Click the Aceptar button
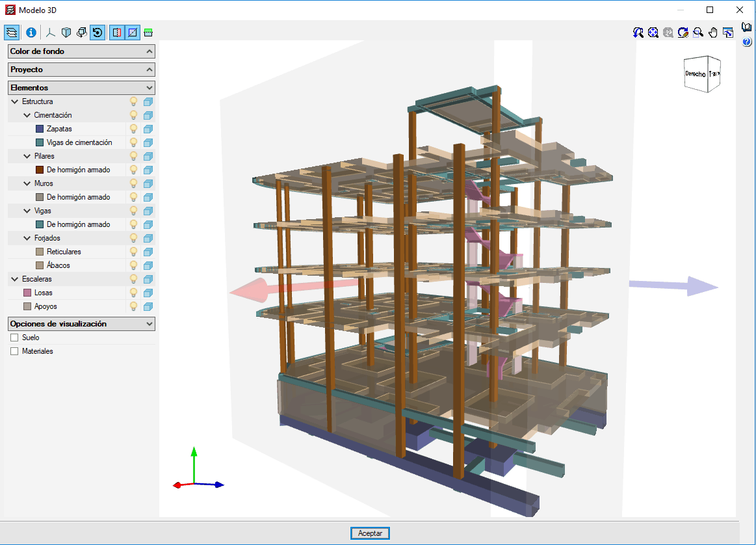Viewport: 756px width, 545px height. [370, 533]
